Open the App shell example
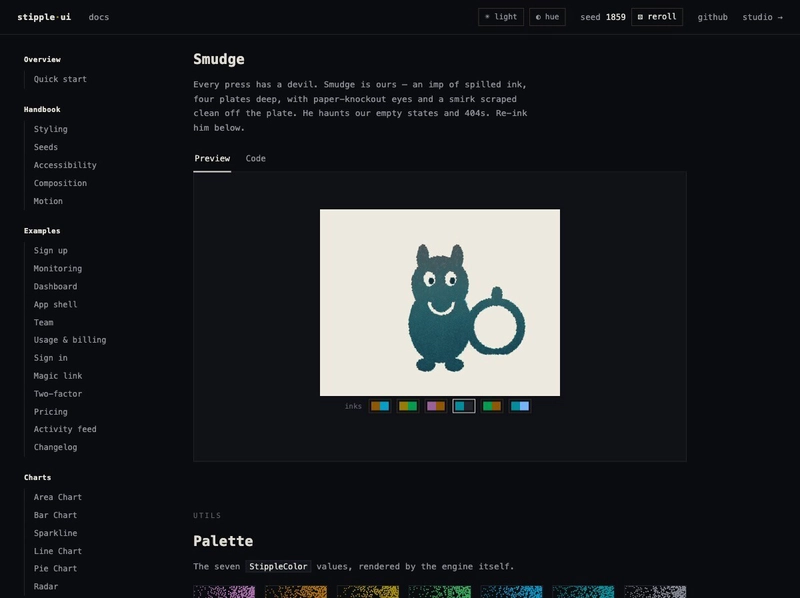 55,304
